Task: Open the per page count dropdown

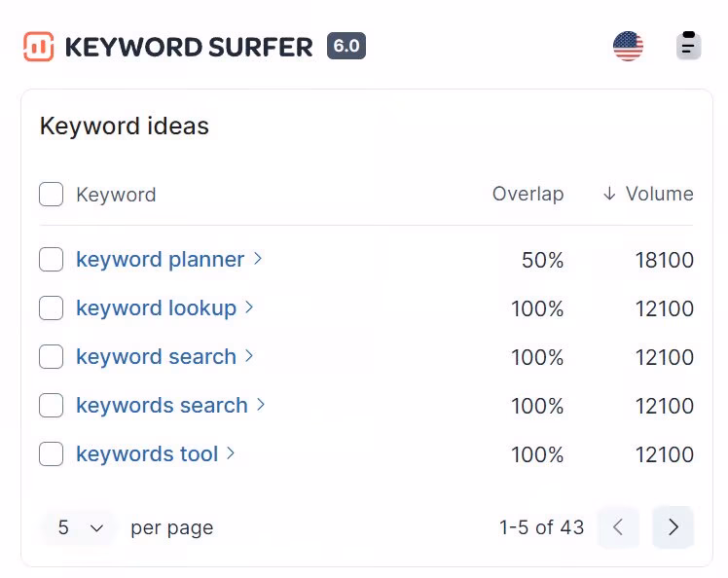Action: pyautogui.click(x=79, y=527)
